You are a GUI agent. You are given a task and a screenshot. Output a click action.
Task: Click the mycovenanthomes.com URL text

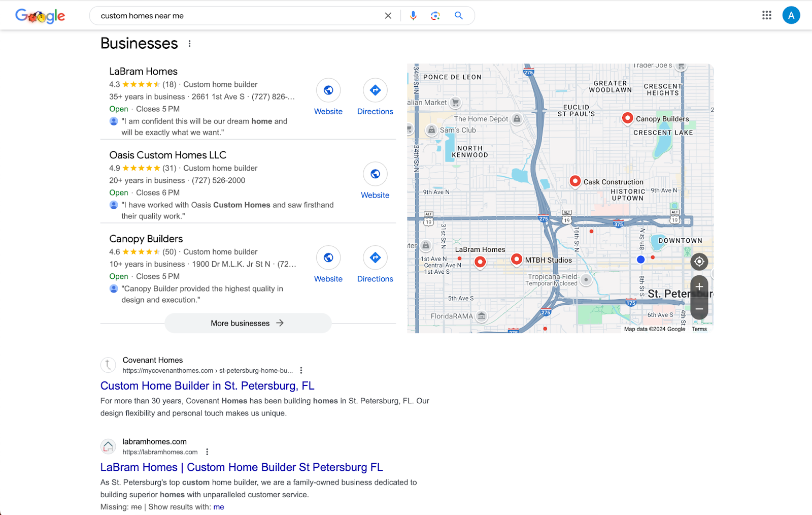point(208,371)
